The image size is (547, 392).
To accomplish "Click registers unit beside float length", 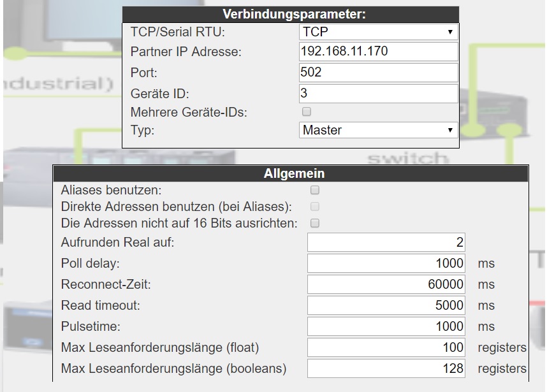I will 502,348.
